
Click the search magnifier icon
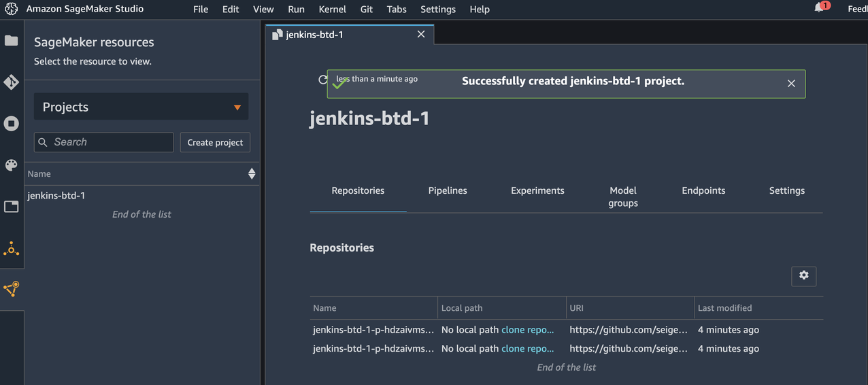point(43,142)
